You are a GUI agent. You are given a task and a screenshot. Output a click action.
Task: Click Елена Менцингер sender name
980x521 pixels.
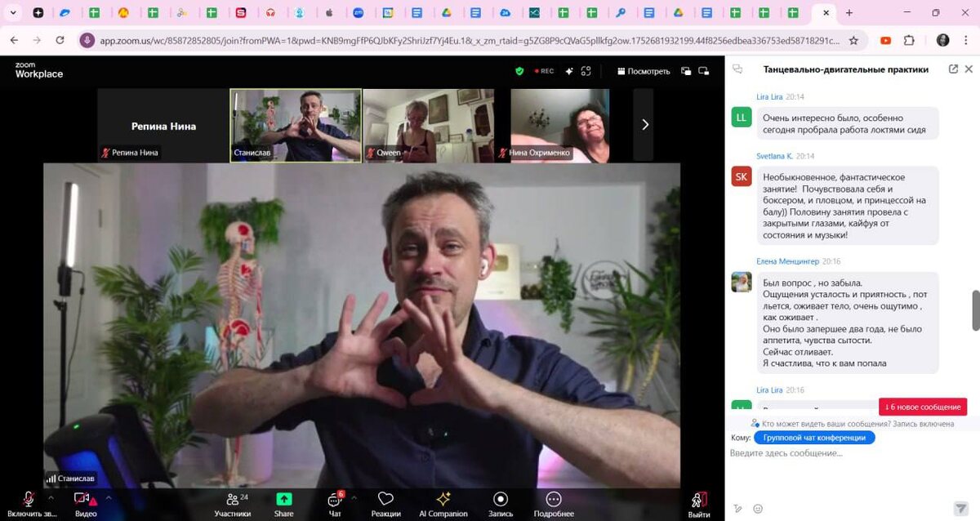pos(788,261)
